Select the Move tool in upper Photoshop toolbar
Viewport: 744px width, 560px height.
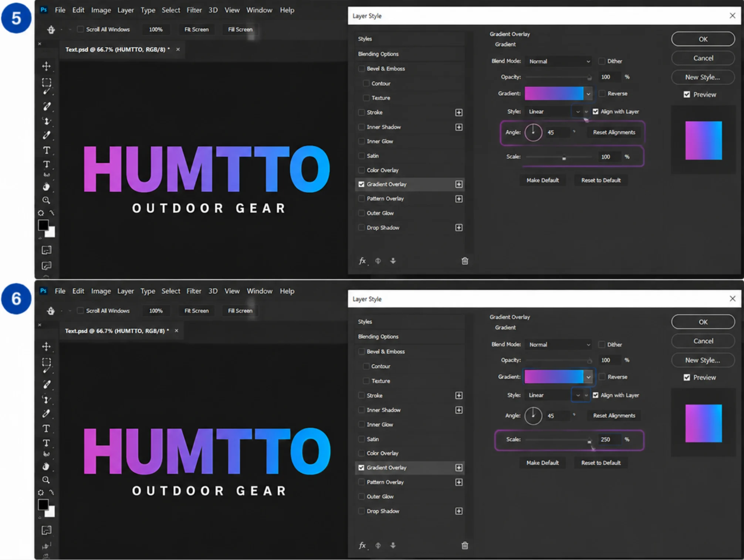(46, 66)
